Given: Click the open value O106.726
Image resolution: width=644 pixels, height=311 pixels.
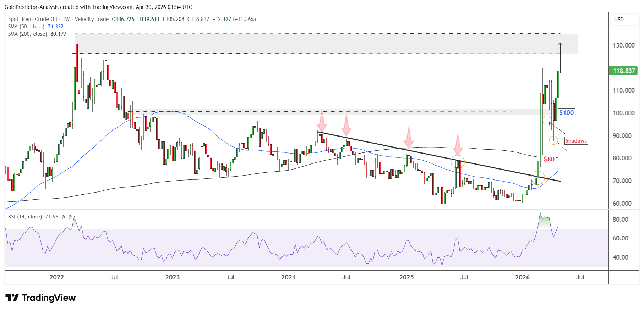Looking at the screenshot, I should click(x=123, y=19).
